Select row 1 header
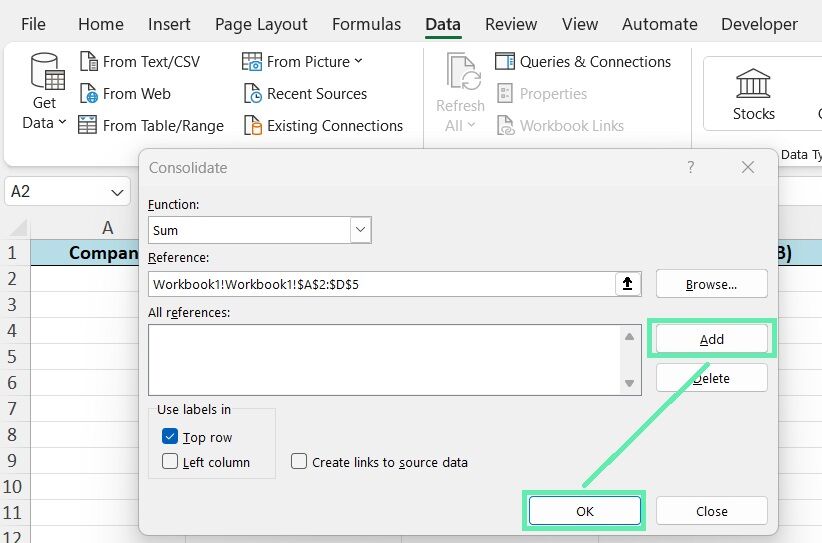 click(14, 253)
